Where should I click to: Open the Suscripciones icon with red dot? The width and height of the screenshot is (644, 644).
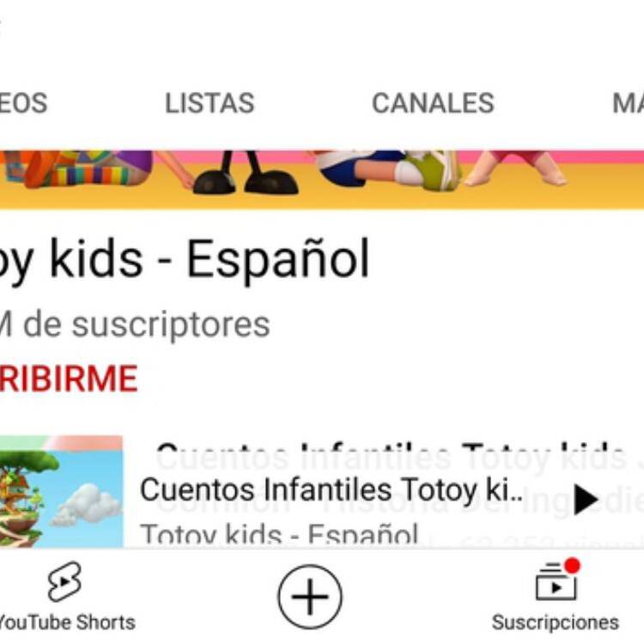point(557,580)
